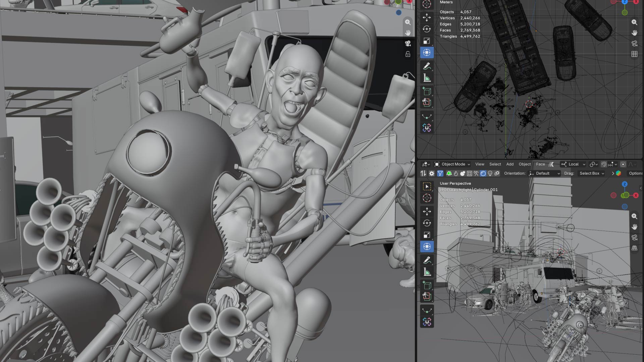This screenshot has height=362, width=644.
Task: Select the Measure tool in the wireframe top view
Action: point(427,78)
